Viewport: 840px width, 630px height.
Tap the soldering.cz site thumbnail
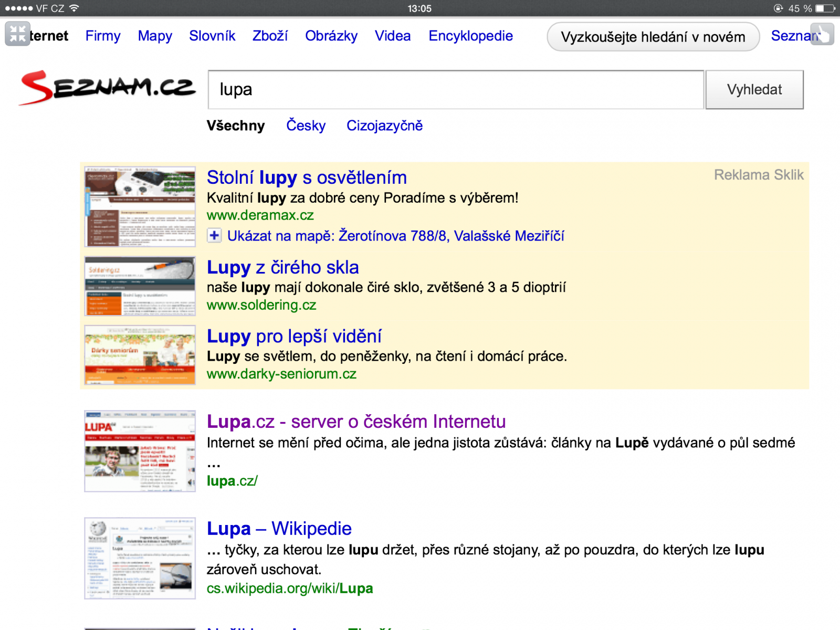click(140, 286)
